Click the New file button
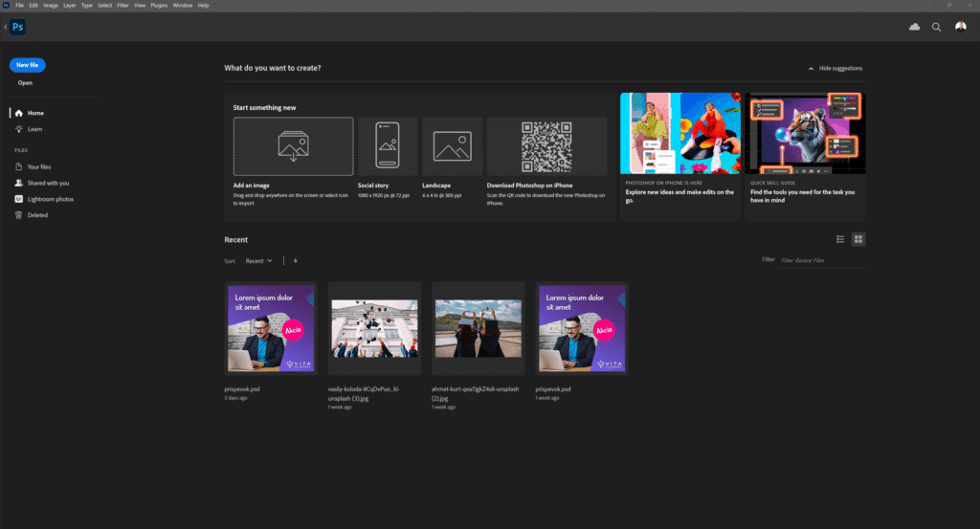Screen dimensions: 980x529 27,65
